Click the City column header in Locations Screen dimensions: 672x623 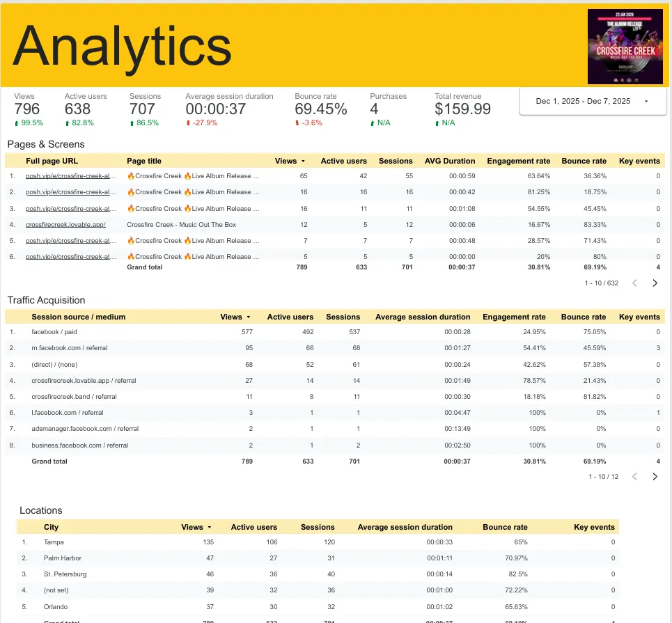click(51, 528)
